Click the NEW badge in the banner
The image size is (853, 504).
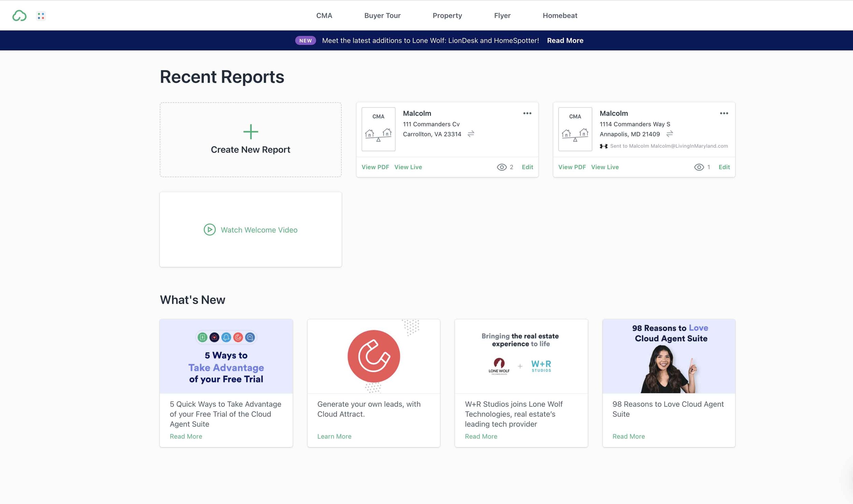(305, 41)
